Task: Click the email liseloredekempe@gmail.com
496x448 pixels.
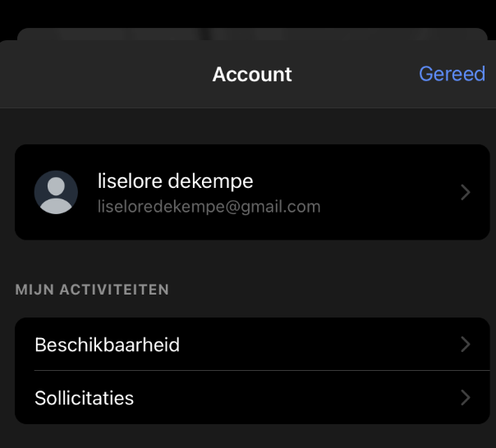Action: pos(209,207)
